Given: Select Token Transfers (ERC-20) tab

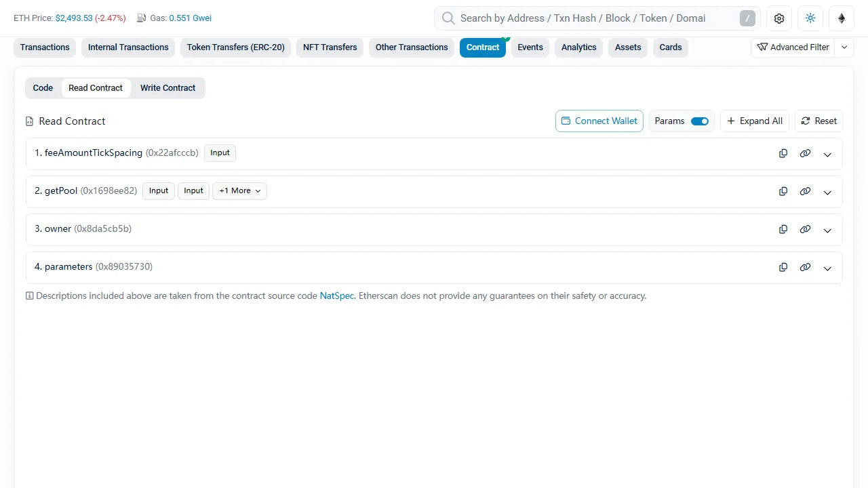Looking at the screenshot, I should [x=236, y=47].
